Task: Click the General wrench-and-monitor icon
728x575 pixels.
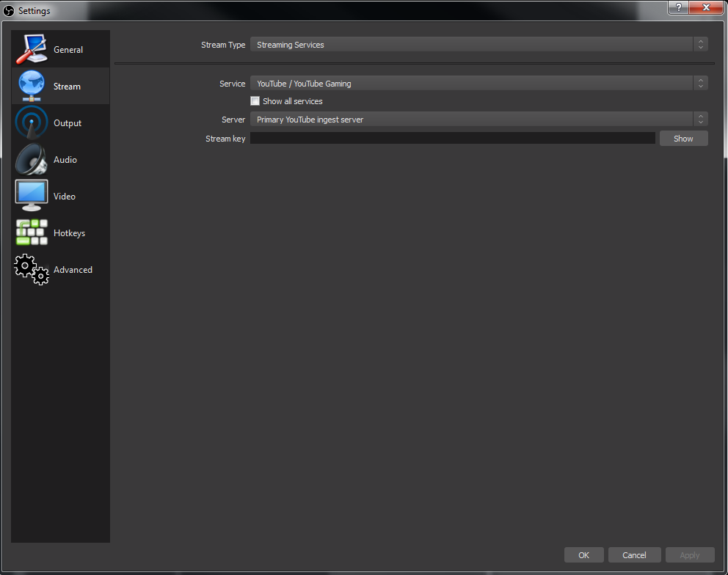Action: coord(31,49)
